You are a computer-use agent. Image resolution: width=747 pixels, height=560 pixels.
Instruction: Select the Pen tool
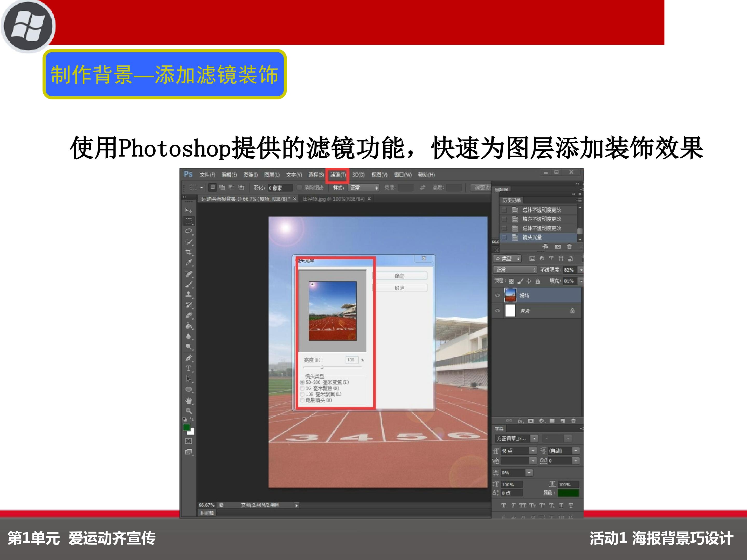189,358
